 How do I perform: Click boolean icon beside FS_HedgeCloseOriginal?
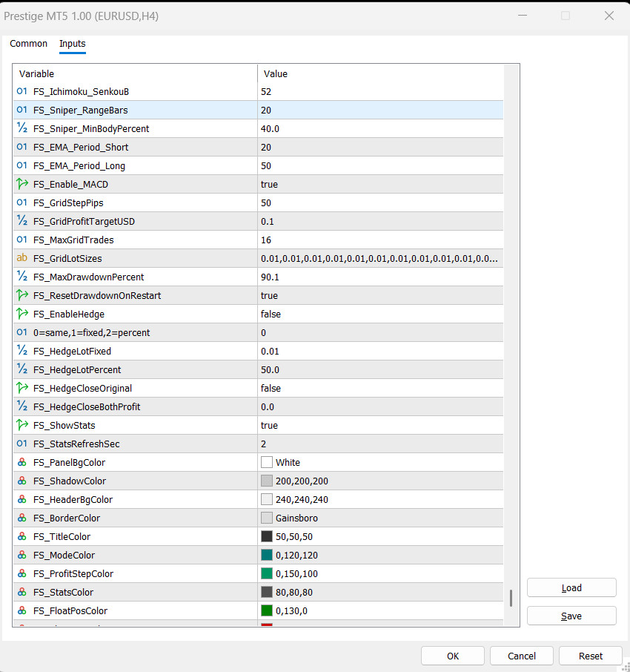[x=21, y=388]
